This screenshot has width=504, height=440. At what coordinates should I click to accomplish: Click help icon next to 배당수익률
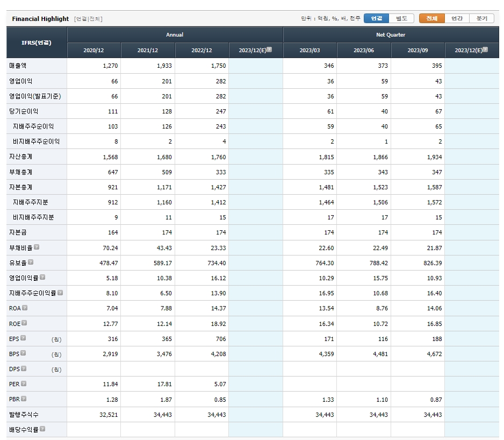pyautogui.click(x=42, y=429)
